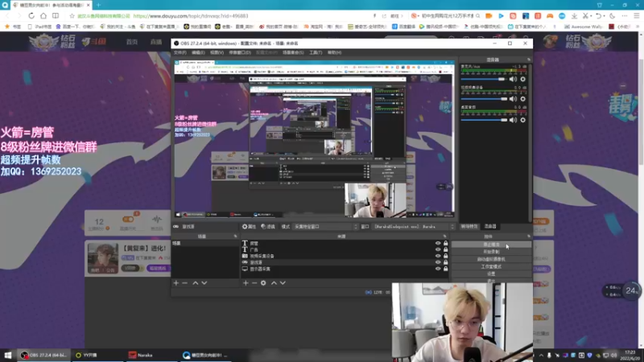Open 首页 link on Douyu page
The width and height of the screenshot is (644, 362).
132,42
